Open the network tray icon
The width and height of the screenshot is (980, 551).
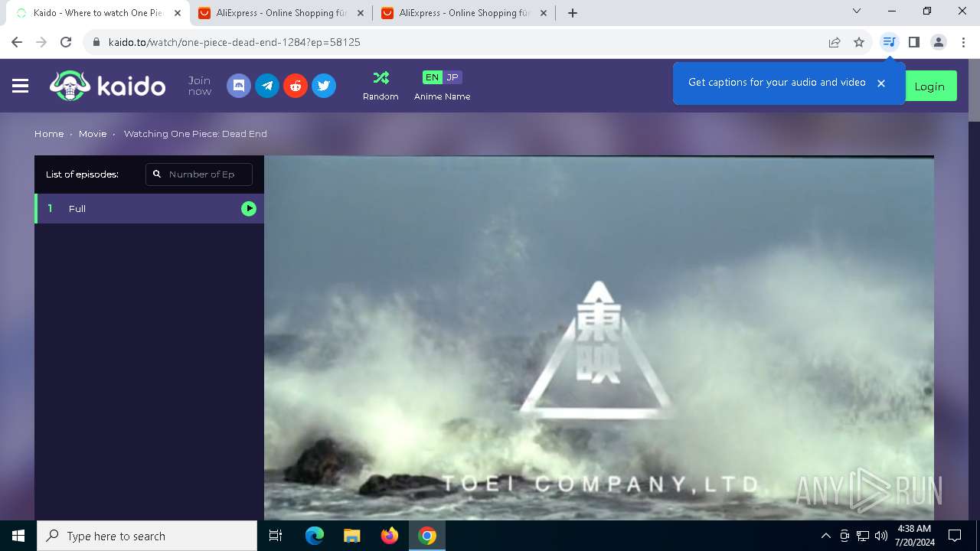coord(863,536)
